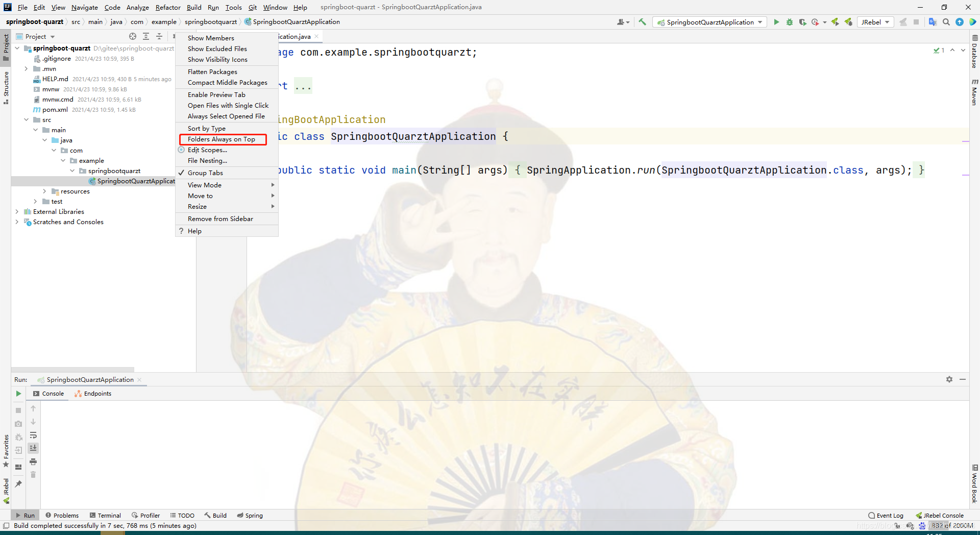Open the Word Book side panel
The image size is (980, 535).
coord(974,484)
